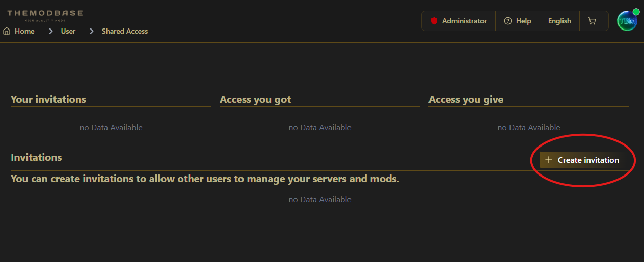Viewport: 644px width, 262px height.
Task: Click the Help question mark icon
Action: (507, 21)
